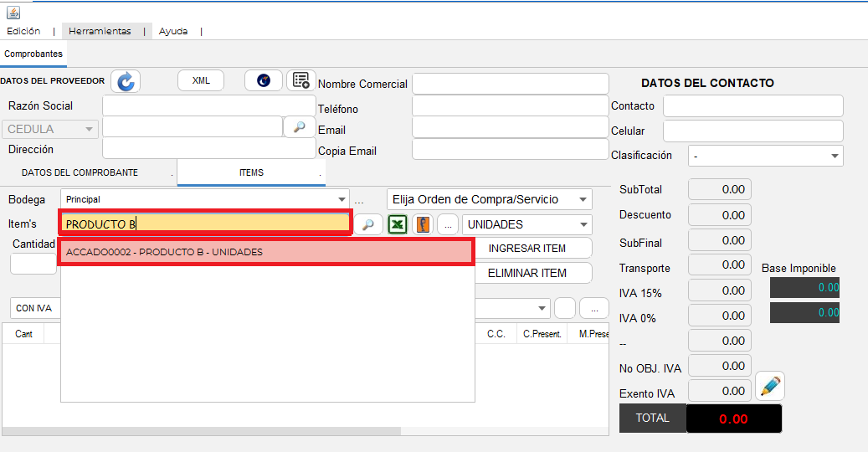Click the pencil edit icon near Exento IVA
868x452 pixels.
tap(770, 386)
